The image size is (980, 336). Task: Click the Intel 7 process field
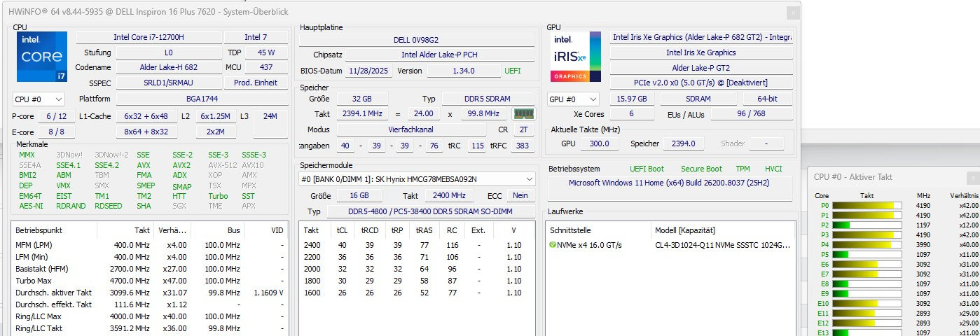pyautogui.click(x=256, y=37)
